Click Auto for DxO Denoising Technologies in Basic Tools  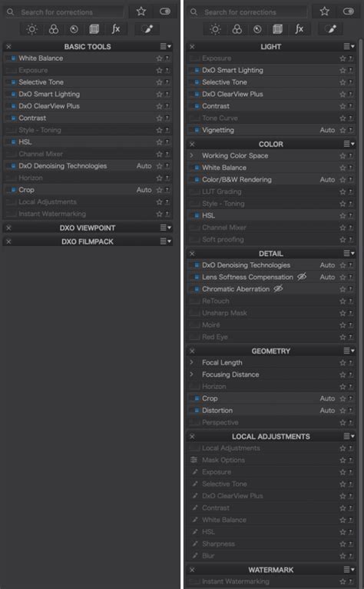click(144, 166)
